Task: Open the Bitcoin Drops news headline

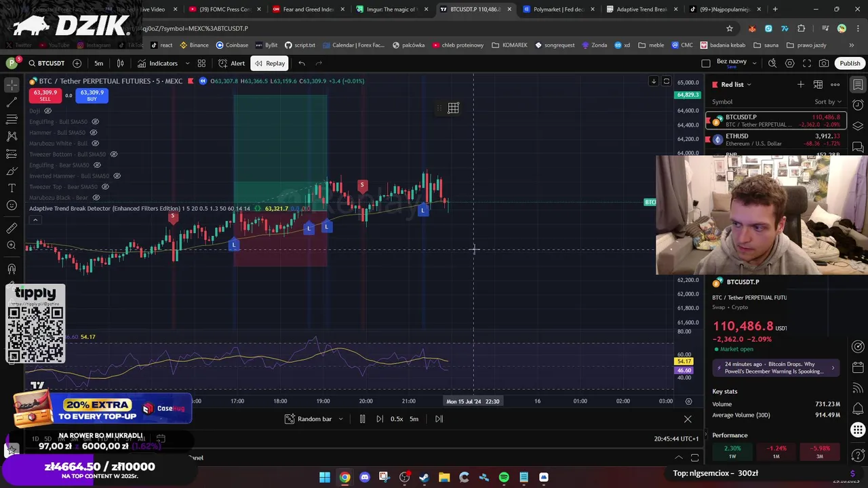Action: pos(774,368)
